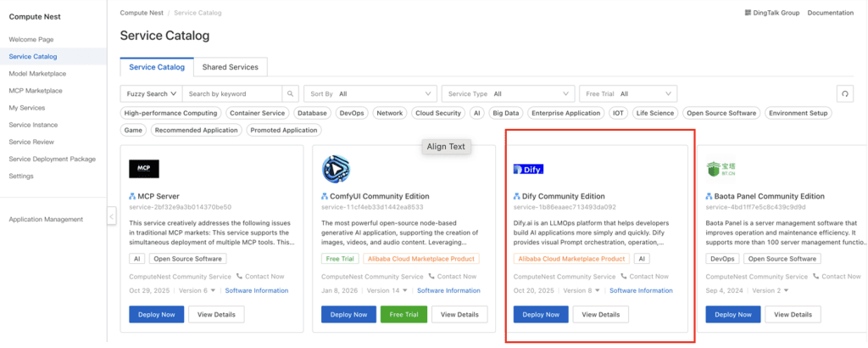
Task: Filter by Network tag
Action: (390, 113)
